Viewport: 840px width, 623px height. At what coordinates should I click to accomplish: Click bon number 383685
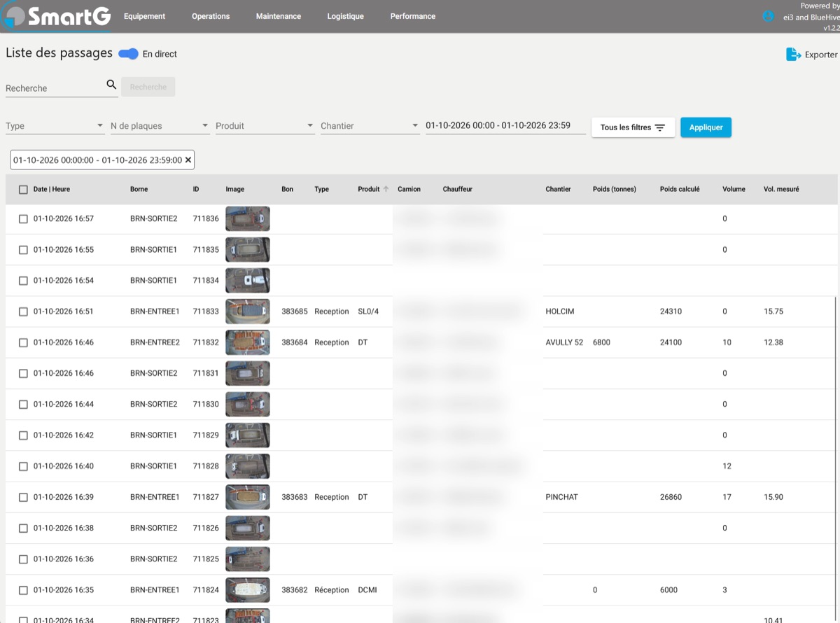pyautogui.click(x=295, y=311)
